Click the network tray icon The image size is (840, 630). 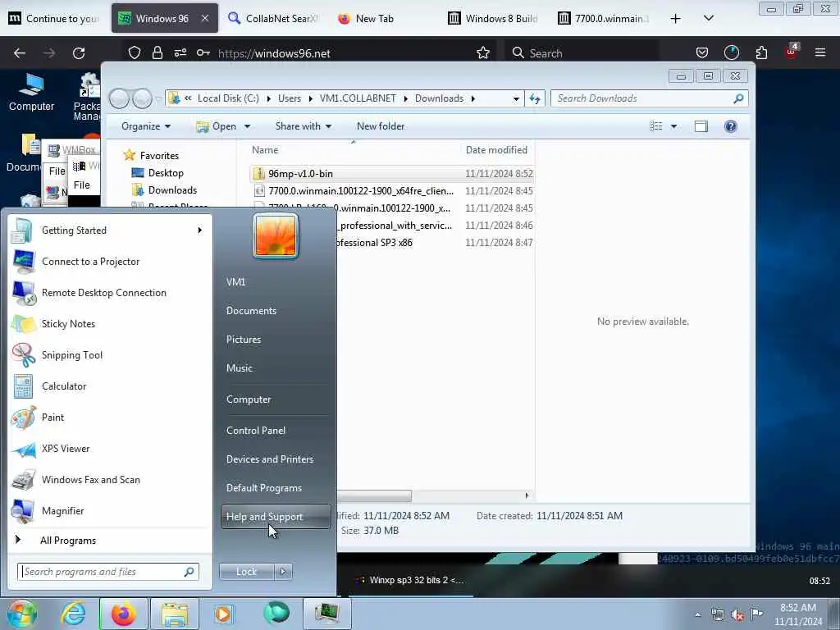pyautogui.click(x=717, y=614)
